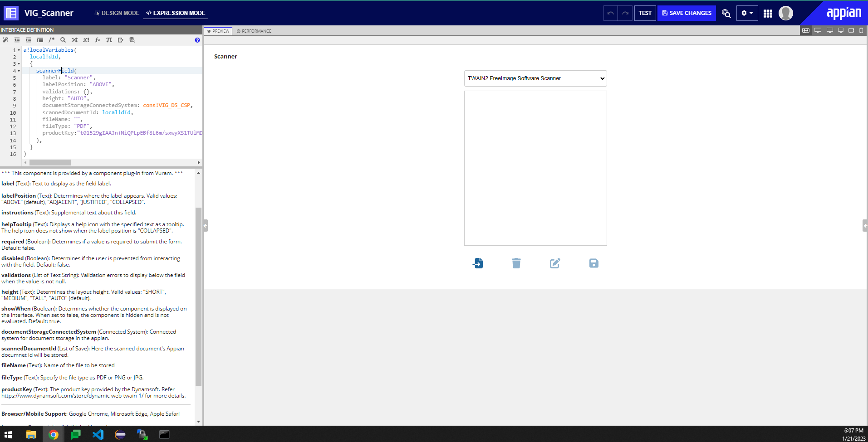Viewport: 868px width, 442px height.
Task: Click the floppy disk save icon
Action: tap(593, 263)
